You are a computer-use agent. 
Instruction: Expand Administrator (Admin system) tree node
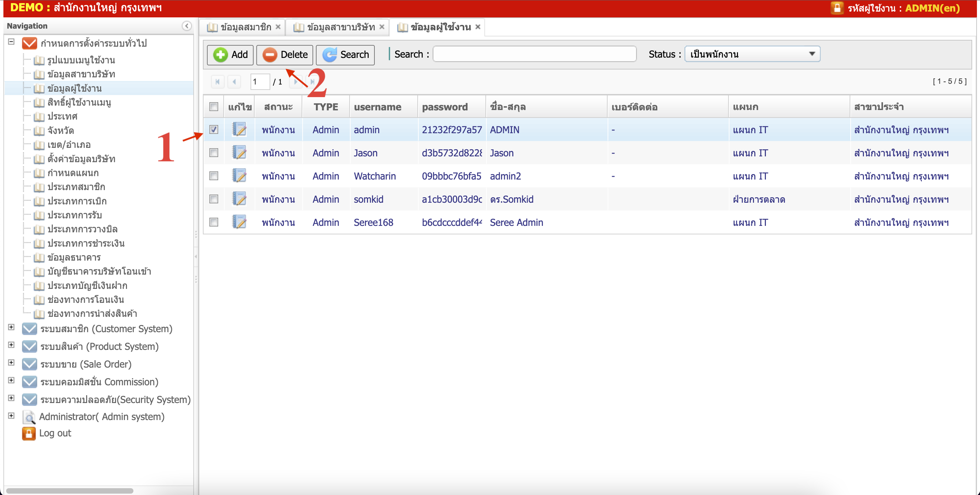pyautogui.click(x=12, y=415)
